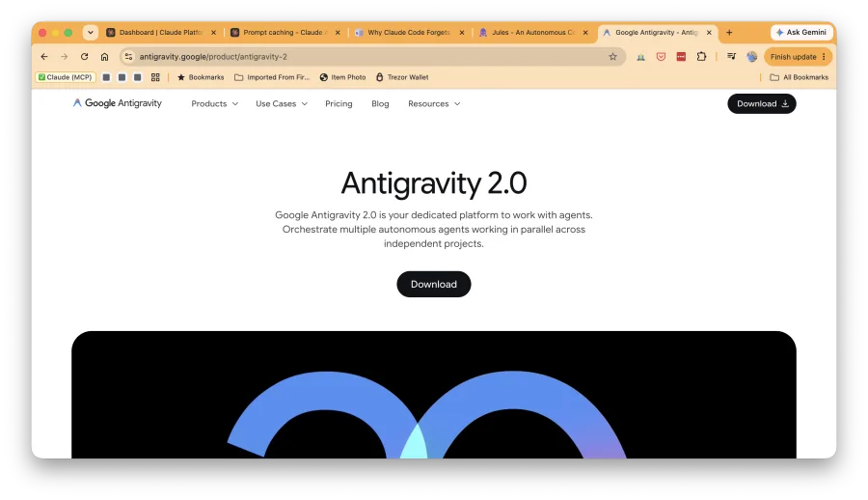Open the All Bookmarks folder
This screenshot has width=868, height=500.
point(800,77)
